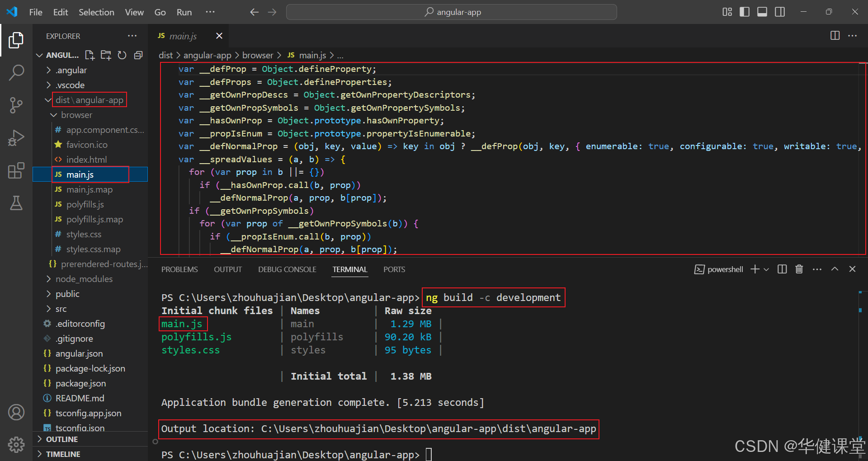Open angular.json in the file tree

(x=90, y=353)
